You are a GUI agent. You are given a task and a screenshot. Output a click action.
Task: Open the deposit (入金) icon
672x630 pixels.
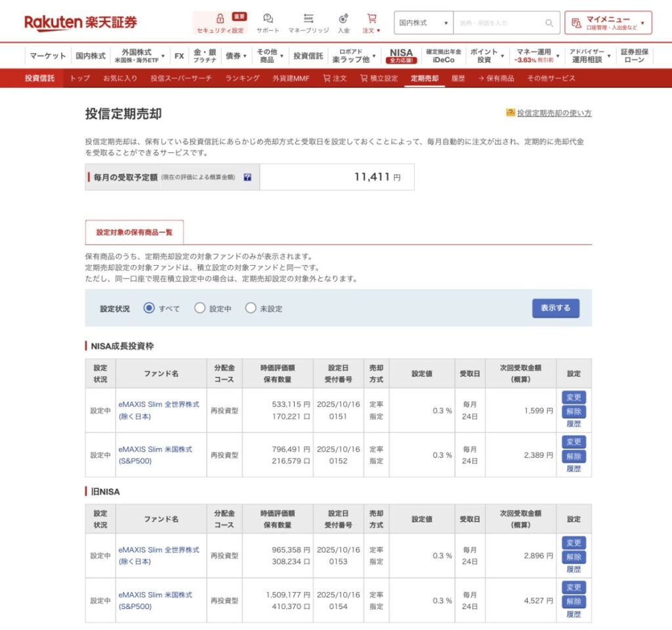(x=343, y=18)
